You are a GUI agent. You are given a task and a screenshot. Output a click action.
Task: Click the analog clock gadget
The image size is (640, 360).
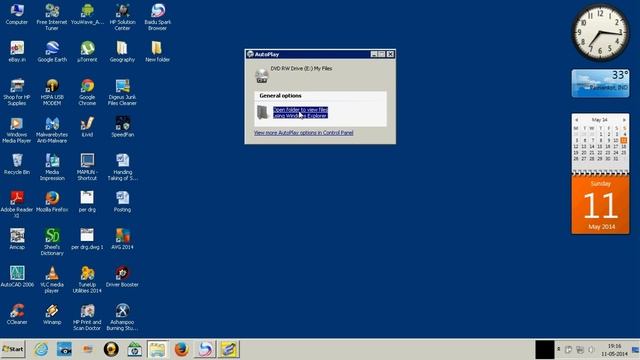point(600,32)
